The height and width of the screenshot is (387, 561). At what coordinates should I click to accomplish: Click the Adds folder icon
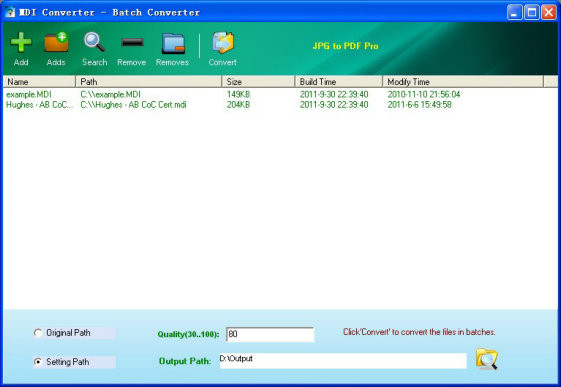(x=56, y=42)
